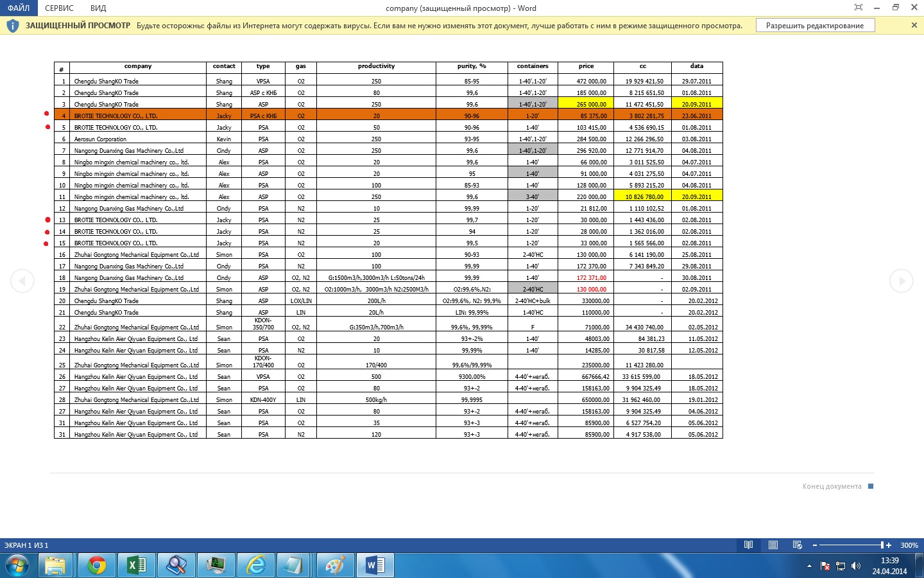
Task: Launch Internet Explorer from taskbar
Action: [256, 565]
